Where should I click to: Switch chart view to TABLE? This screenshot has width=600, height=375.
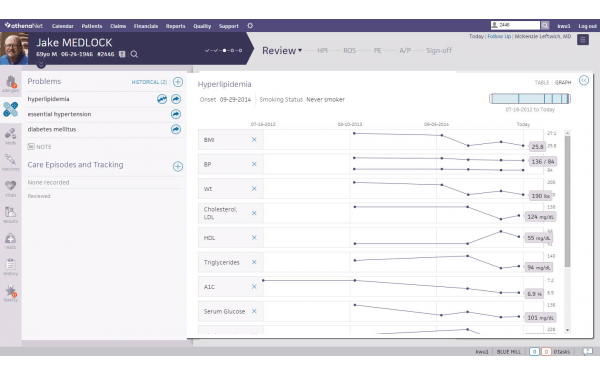coord(541,82)
